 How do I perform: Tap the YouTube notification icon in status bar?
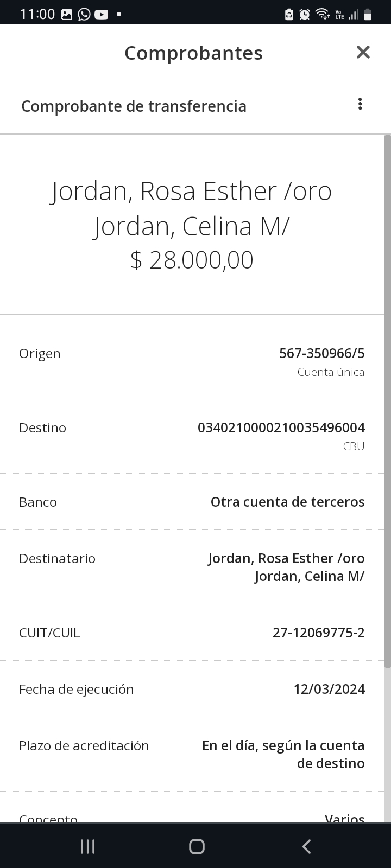coord(102,15)
